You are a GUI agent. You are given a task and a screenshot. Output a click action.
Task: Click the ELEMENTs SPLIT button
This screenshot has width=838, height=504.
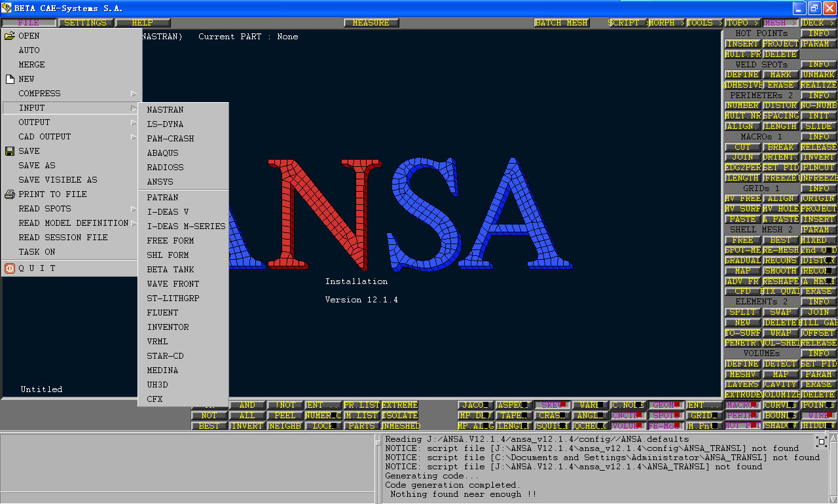click(742, 312)
